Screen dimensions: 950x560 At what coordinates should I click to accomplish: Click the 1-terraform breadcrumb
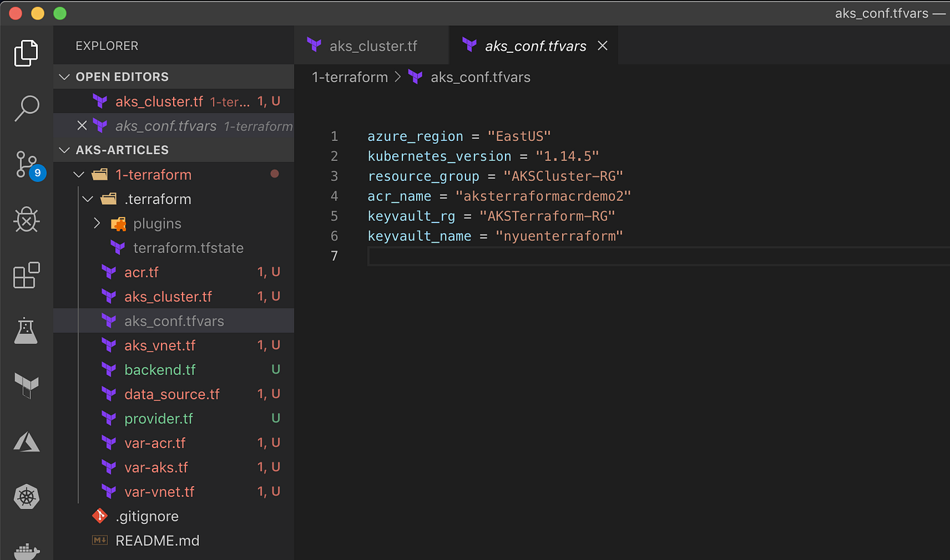[349, 77]
